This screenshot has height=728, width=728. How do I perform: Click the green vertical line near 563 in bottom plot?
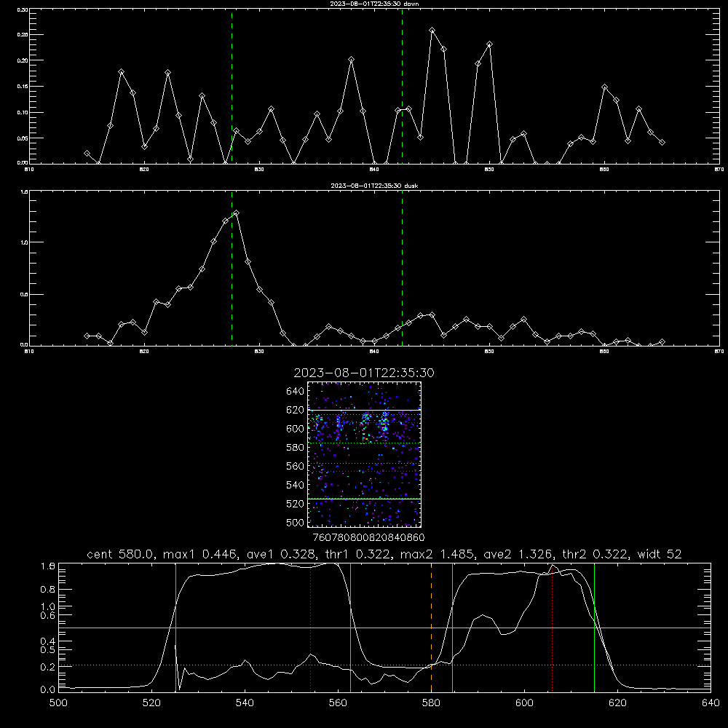[351, 628]
